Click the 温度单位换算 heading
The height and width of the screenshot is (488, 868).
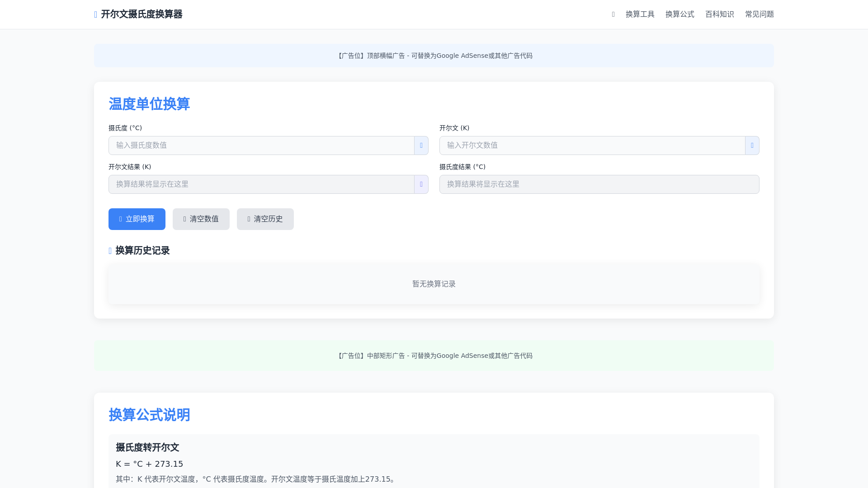pyautogui.click(x=149, y=104)
